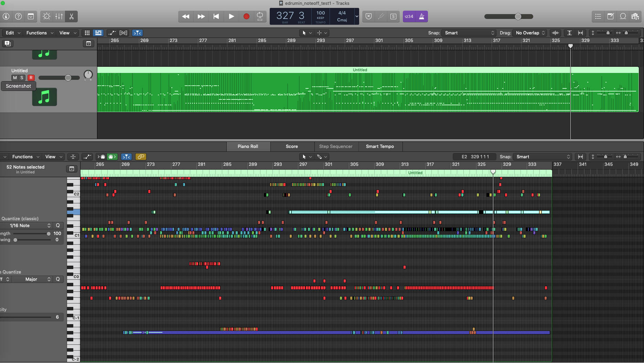Open track header options popup button
Screen dimensions: 644x363
88,43
